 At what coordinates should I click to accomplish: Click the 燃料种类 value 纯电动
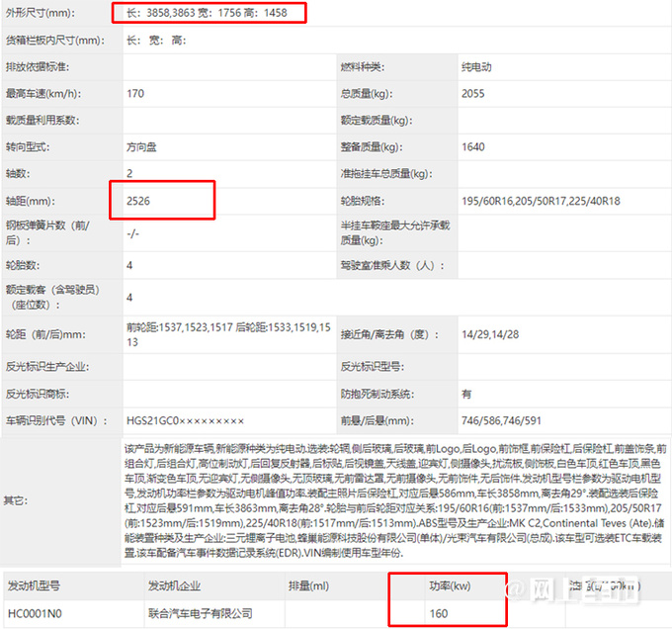pos(476,67)
